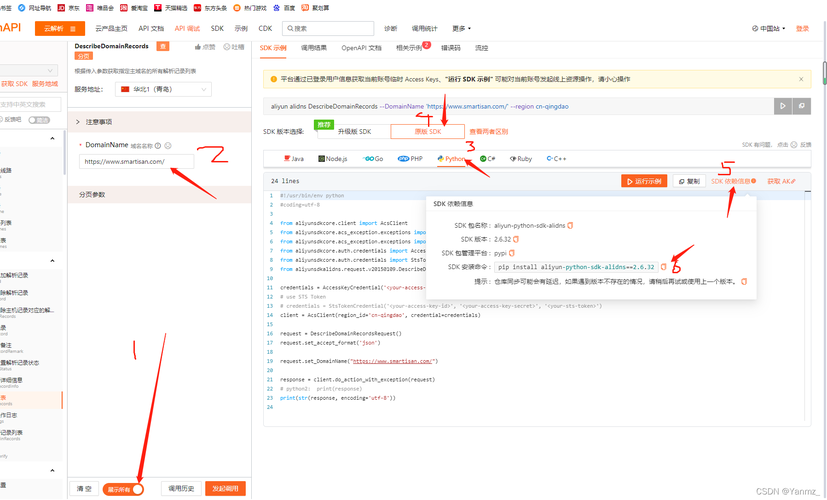
Task: Click the 复制 copy code button
Action: (689, 181)
